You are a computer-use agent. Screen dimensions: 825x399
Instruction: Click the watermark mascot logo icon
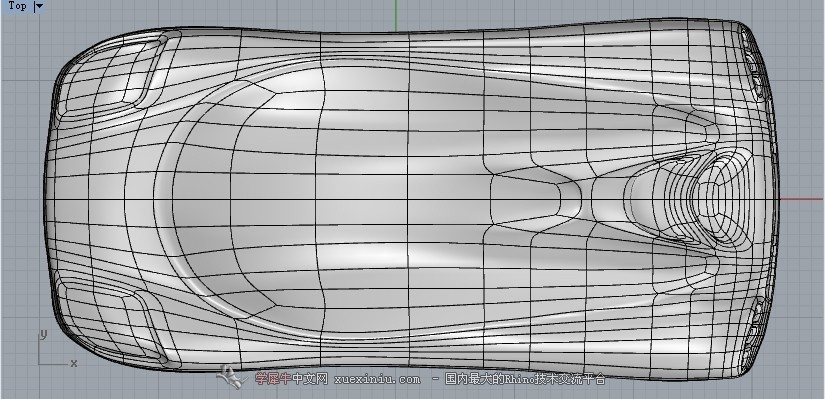click(x=231, y=376)
